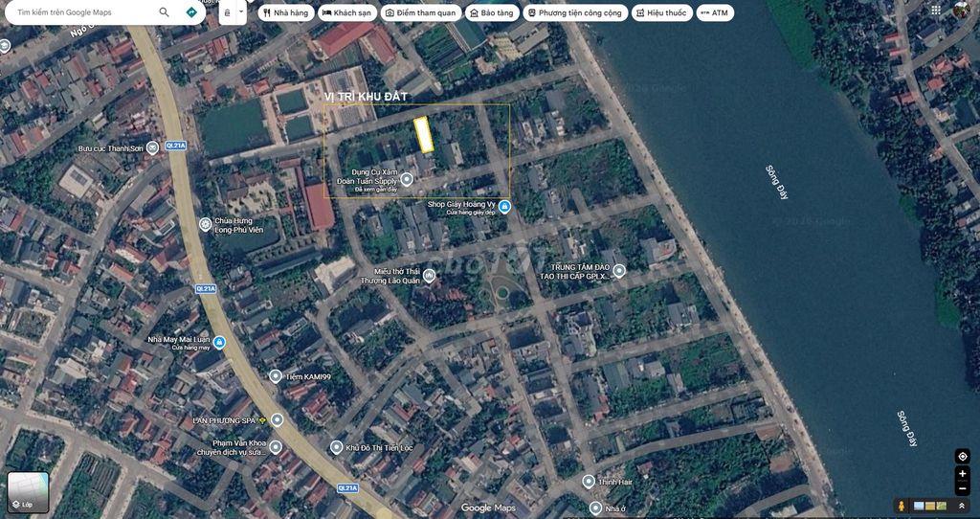
Task: Click the Shop Giày Hoàng Vy label
Action: pyautogui.click(x=462, y=208)
